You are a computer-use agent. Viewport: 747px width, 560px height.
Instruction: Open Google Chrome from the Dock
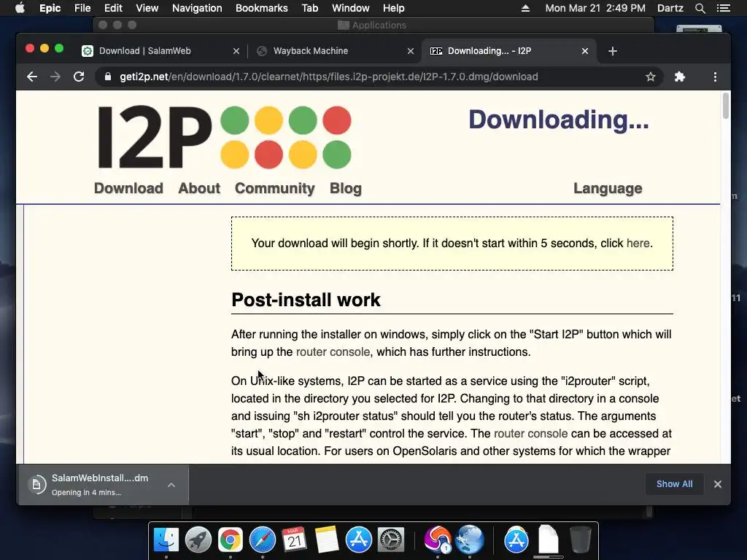230,540
